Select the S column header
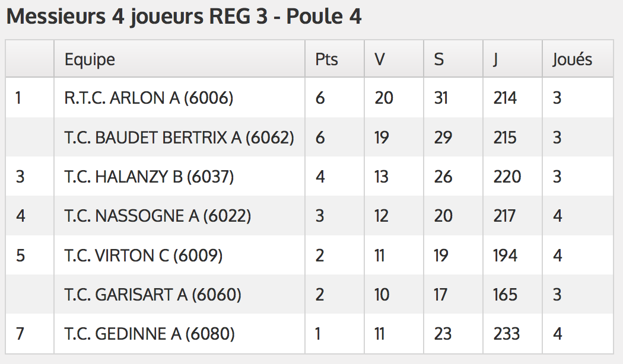The width and height of the screenshot is (623, 364). 438,59
